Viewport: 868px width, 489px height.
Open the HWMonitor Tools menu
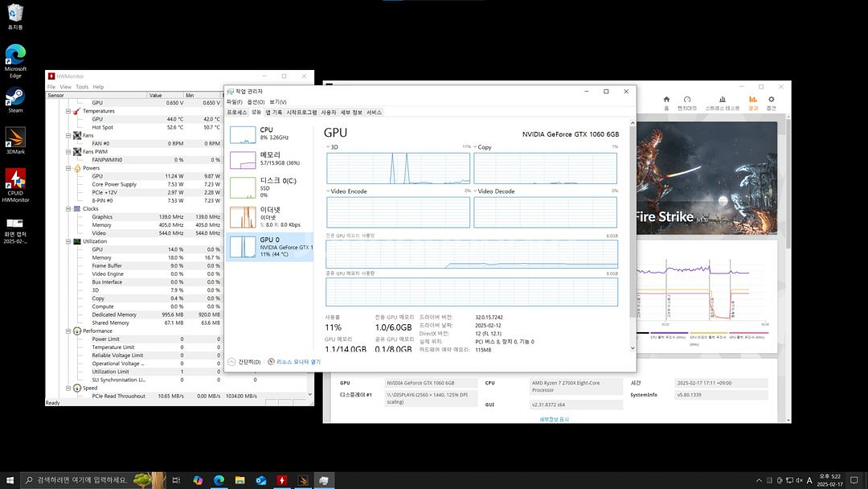coord(82,87)
